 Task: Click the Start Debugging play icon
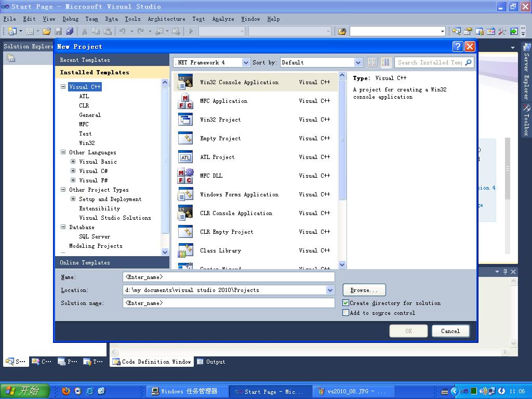[191, 32]
